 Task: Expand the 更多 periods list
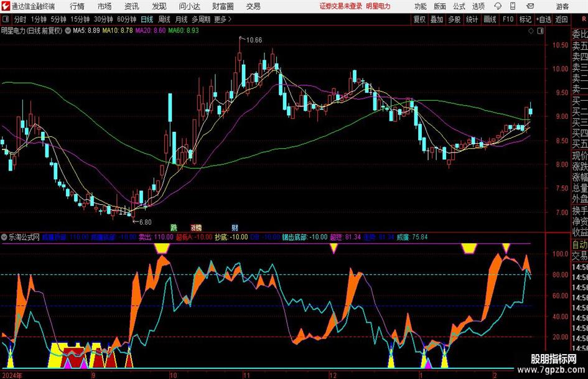coord(223,19)
